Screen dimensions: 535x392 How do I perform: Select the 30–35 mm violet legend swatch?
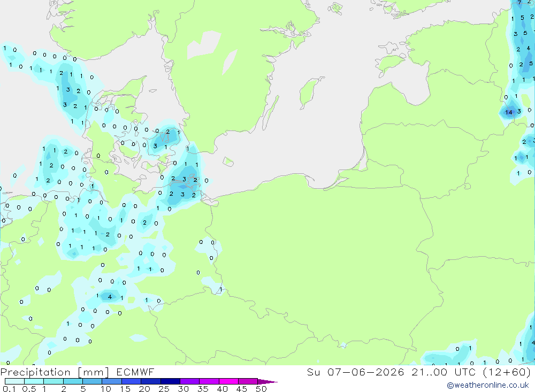tap(190, 381)
